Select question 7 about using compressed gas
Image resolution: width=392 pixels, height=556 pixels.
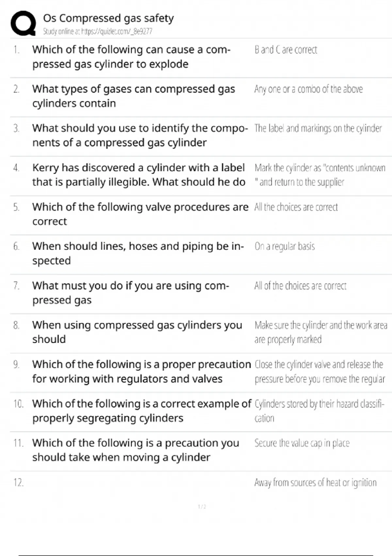tap(130, 293)
